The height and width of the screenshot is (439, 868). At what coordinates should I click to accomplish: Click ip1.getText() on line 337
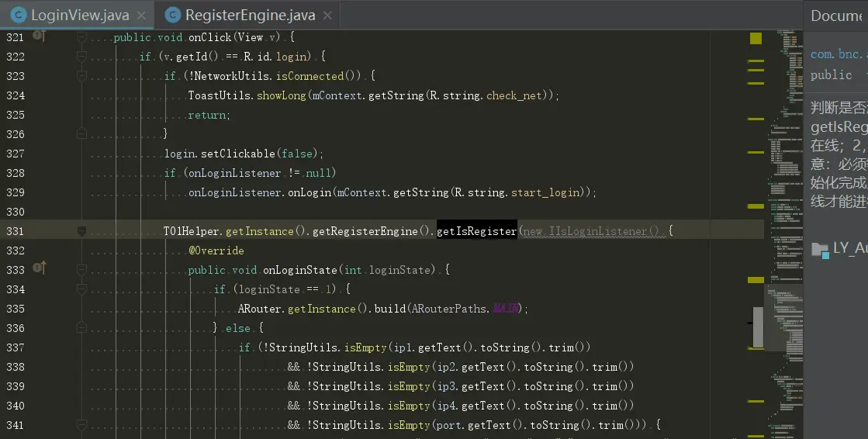434,347
